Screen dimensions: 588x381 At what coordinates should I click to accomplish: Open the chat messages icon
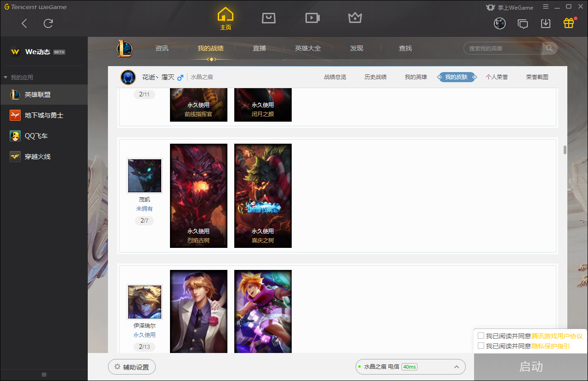(523, 23)
